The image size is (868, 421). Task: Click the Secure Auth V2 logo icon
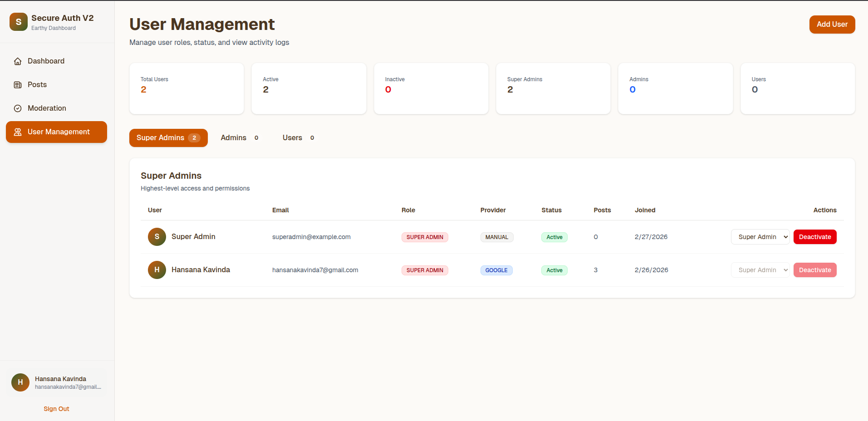point(19,22)
